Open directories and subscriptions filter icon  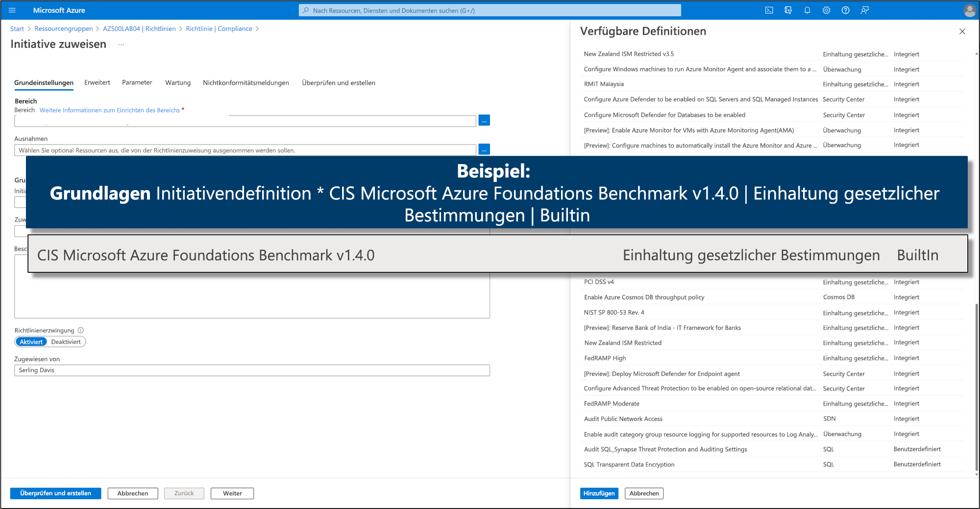click(x=788, y=10)
